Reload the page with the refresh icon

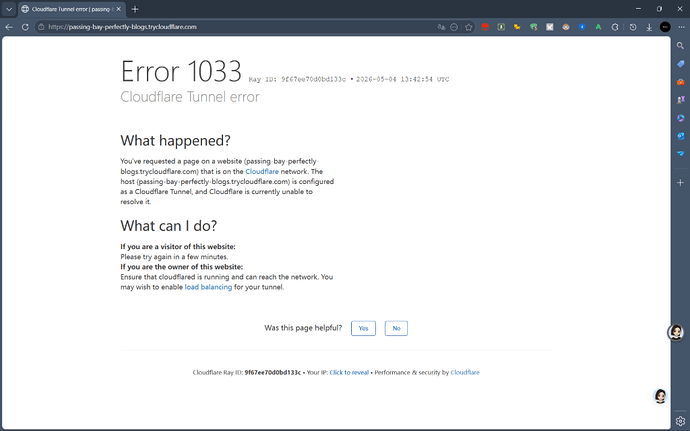click(25, 27)
